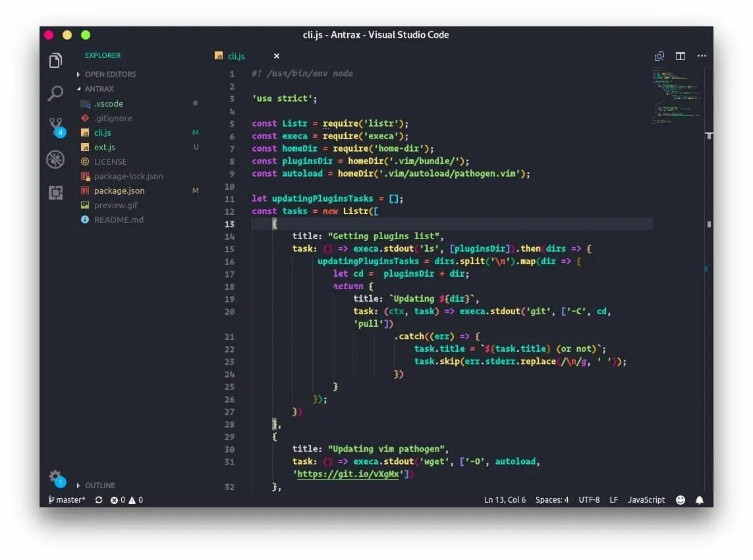Change UTF-8 encoding in status bar

tap(589, 500)
